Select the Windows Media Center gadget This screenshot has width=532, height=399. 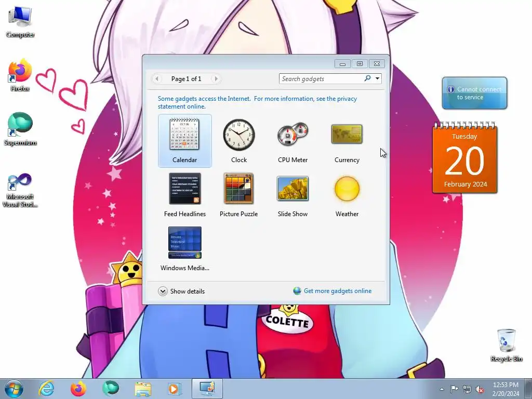coord(184,249)
